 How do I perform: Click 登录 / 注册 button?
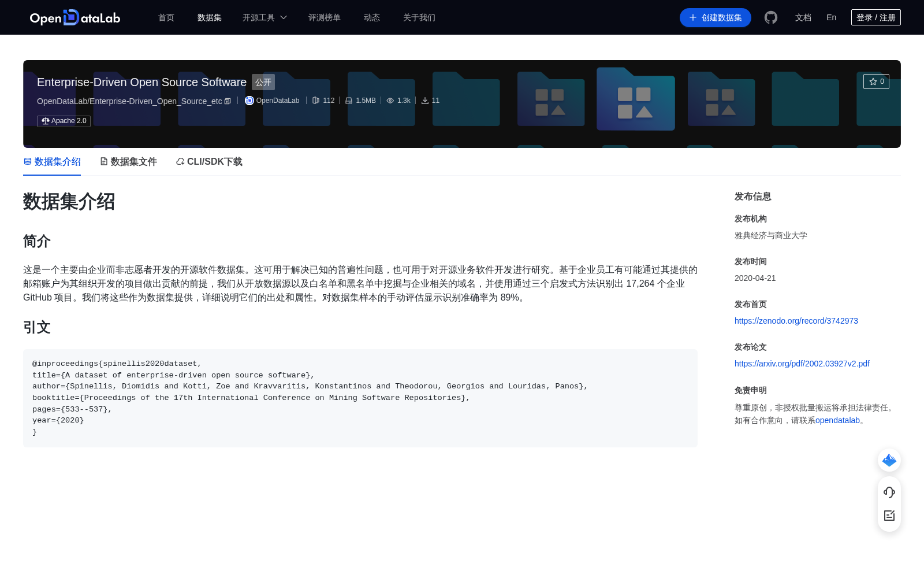(x=876, y=17)
